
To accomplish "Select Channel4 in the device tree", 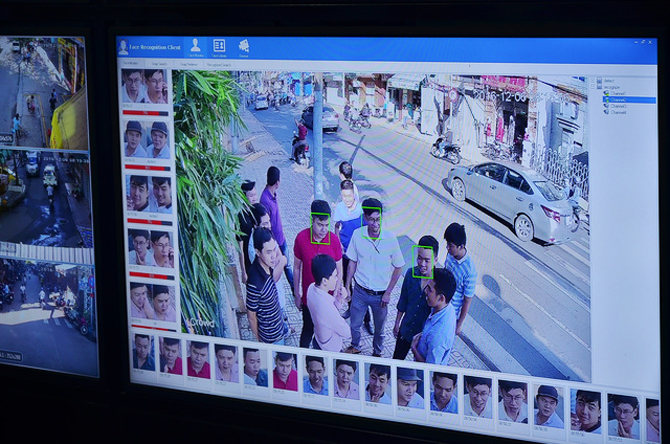I will tap(618, 112).
